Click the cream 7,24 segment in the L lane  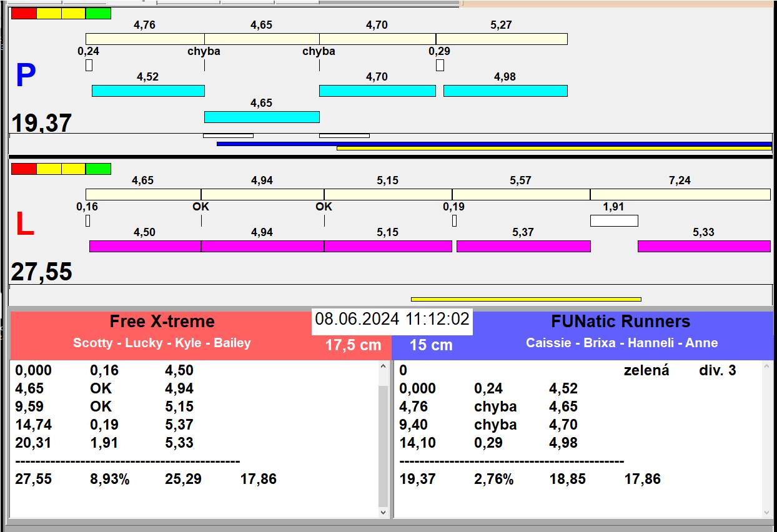click(x=680, y=194)
